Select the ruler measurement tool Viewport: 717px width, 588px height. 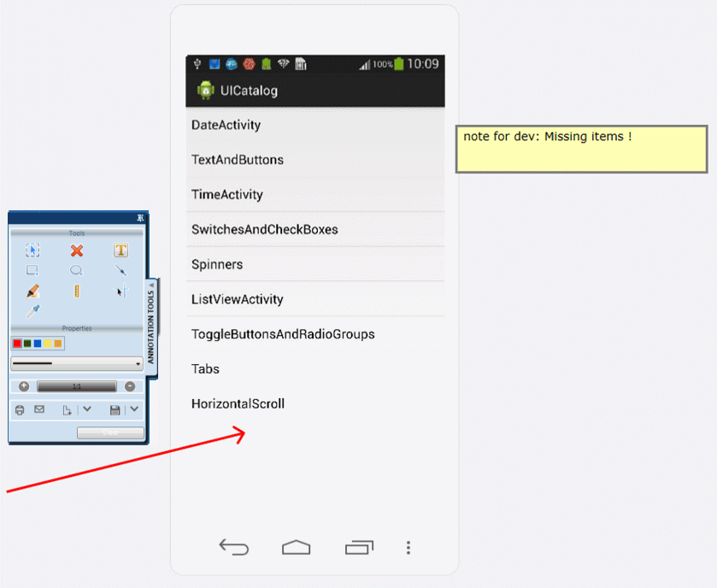[x=77, y=291]
